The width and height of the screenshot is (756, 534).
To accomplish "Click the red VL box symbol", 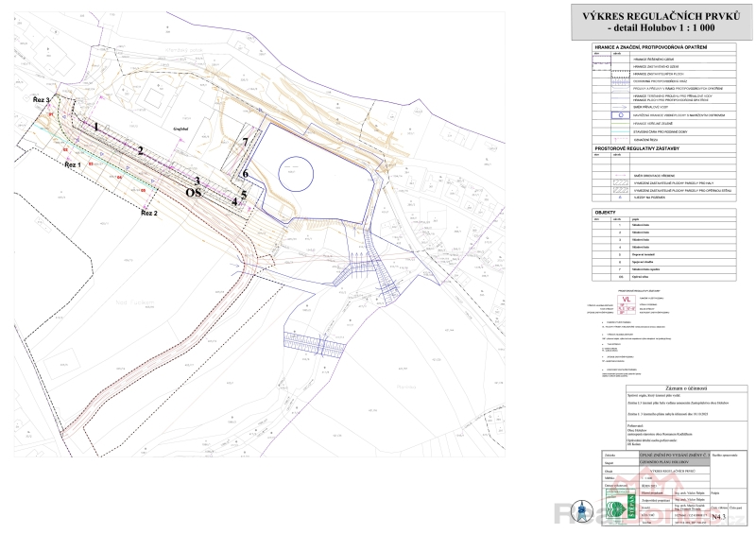I will point(625,301).
